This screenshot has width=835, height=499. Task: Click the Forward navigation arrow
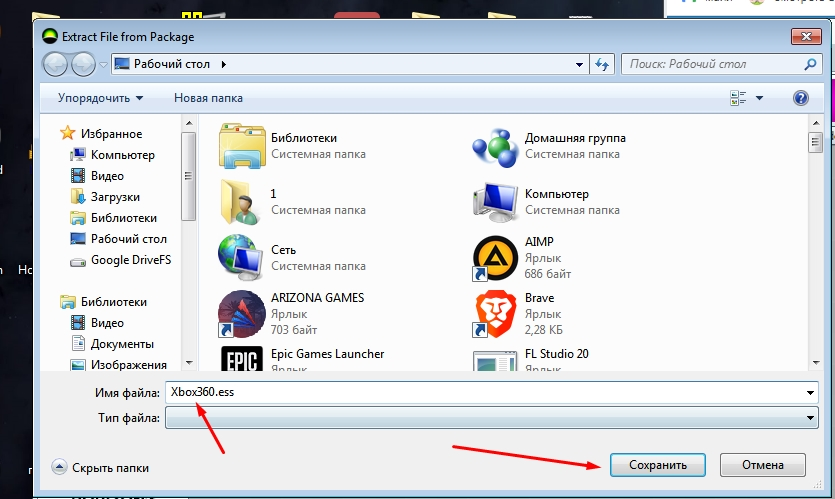83,64
